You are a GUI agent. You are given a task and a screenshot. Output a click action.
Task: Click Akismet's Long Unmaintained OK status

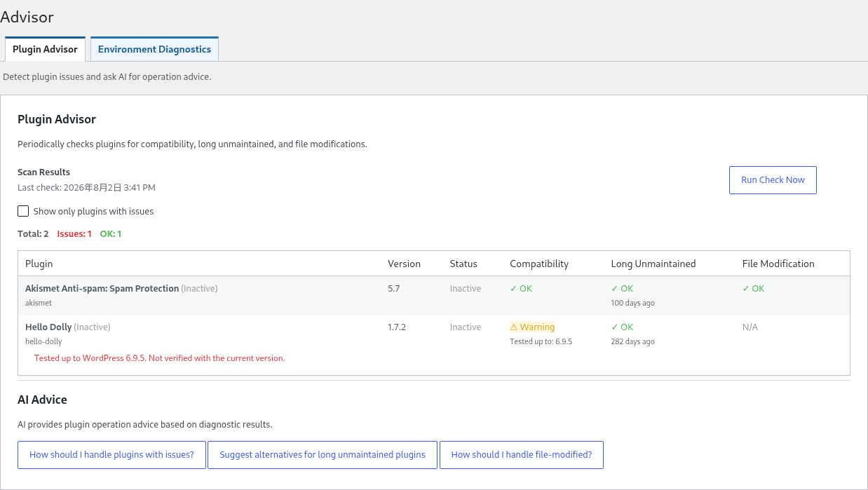623,289
